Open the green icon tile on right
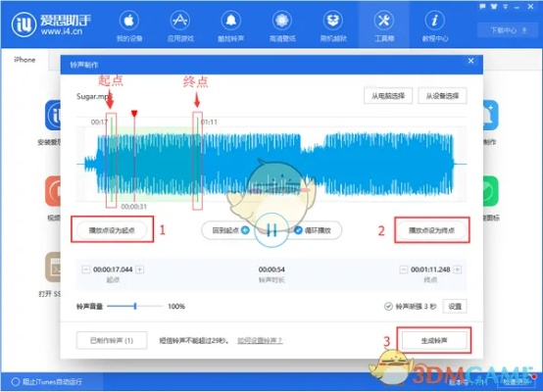 click(490, 191)
